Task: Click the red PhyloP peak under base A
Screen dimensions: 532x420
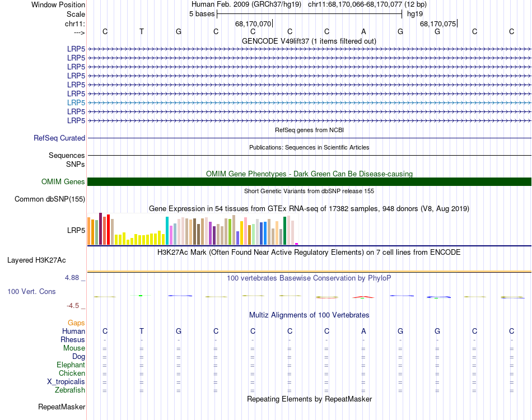Action: pyautogui.click(x=363, y=297)
